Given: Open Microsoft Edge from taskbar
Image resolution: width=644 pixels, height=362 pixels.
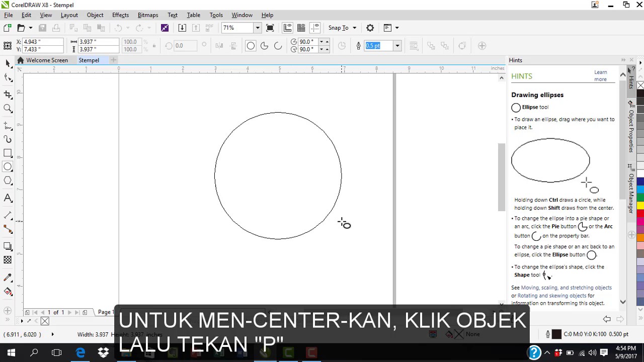Looking at the screenshot, I should coord(80,352).
